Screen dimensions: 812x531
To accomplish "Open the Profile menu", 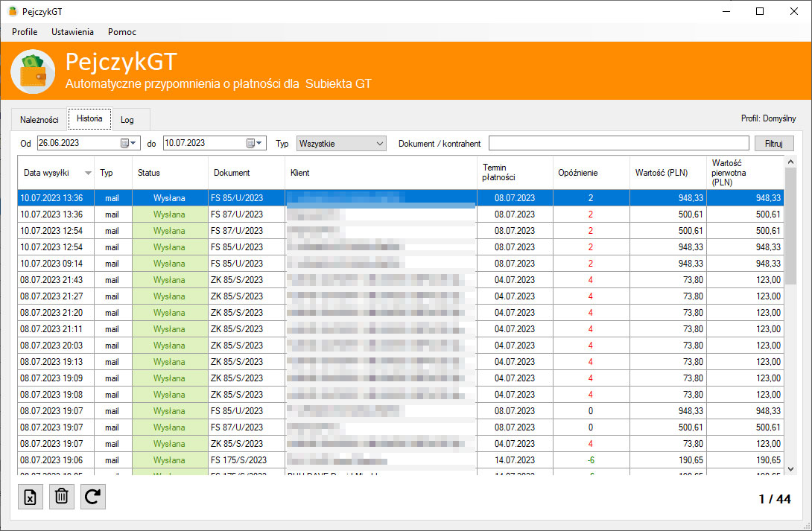I will [x=25, y=31].
